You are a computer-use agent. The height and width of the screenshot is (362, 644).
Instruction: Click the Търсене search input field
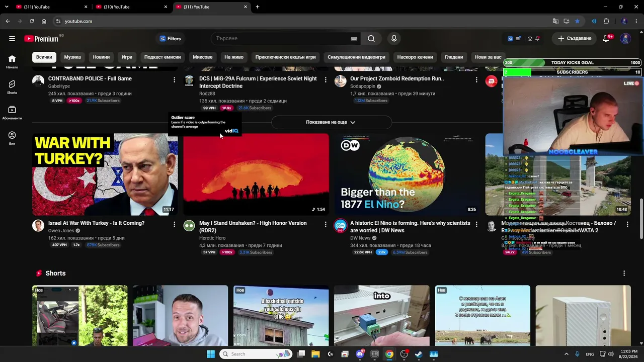[282, 39]
